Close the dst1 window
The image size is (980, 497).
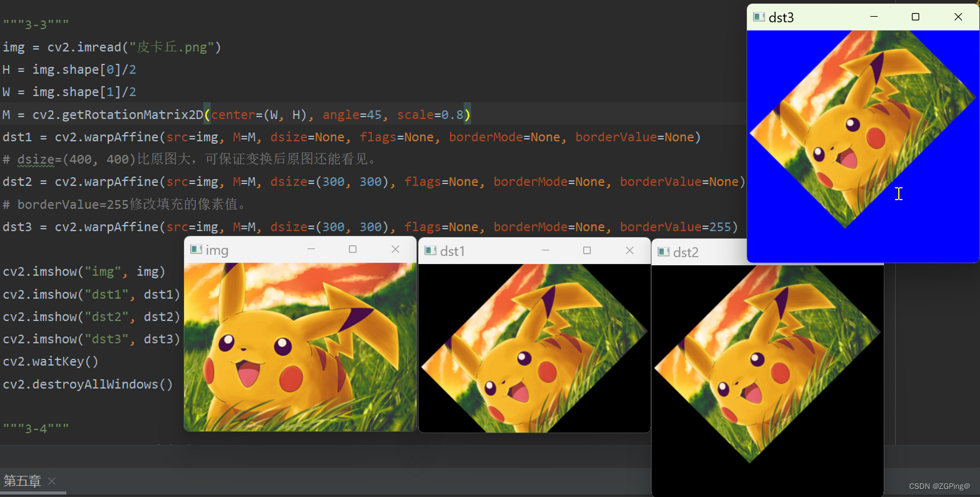(x=630, y=250)
